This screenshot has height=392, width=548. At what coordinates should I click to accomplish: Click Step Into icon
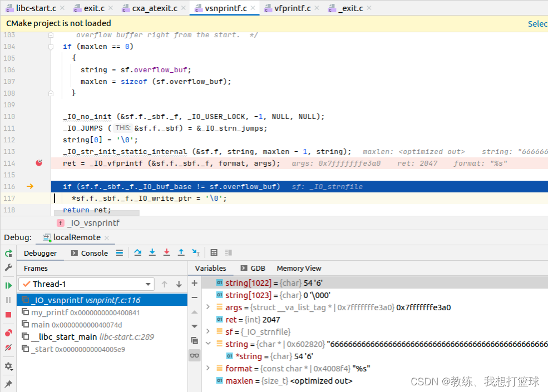(152, 252)
